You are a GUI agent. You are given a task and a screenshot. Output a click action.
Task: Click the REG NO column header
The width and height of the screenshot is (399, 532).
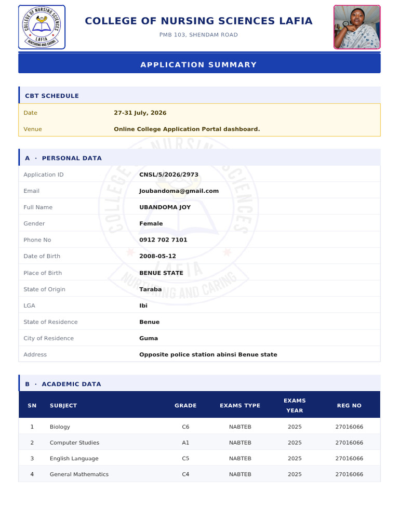point(349,405)
